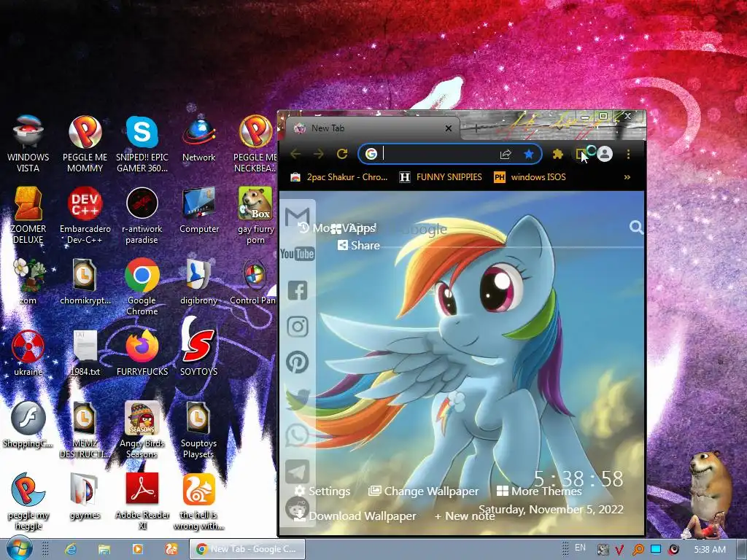
Task: Show more bookmarks chevron
Action: [x=627, y=177]
